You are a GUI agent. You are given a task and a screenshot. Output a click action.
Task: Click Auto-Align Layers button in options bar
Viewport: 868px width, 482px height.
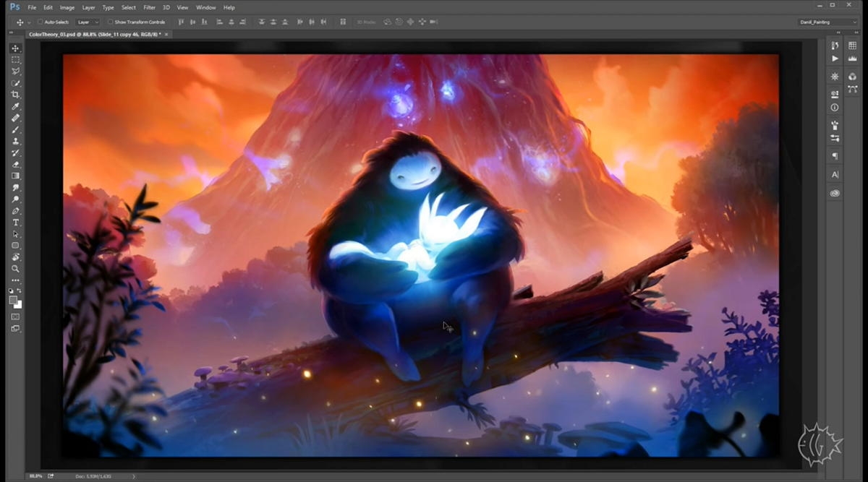(343, 22)
